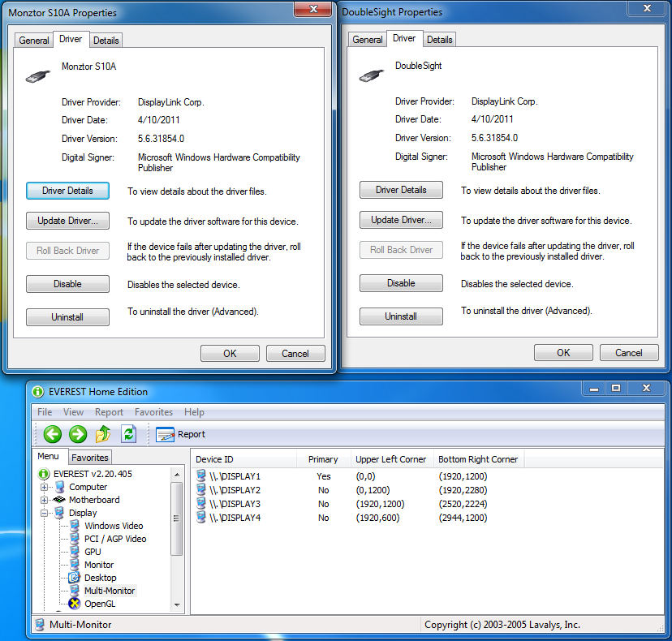Open General tab in Monztor S10A Properties
Viewport: 672px width, 641px height.
pyautogui.click(x=34, y=41)
